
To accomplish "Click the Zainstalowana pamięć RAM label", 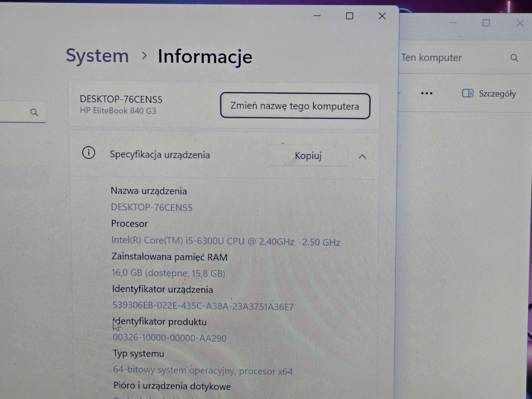I will tap(169, 257).
